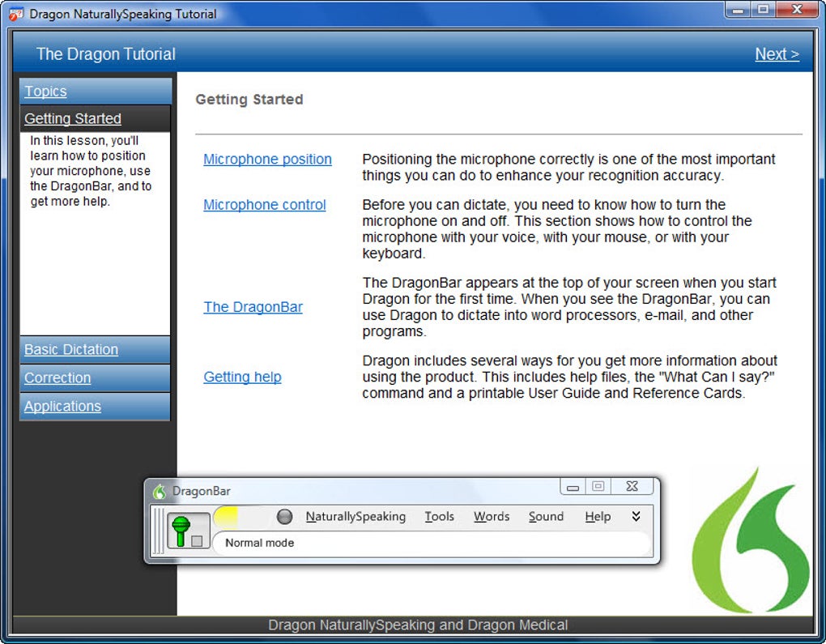Toggle the green microphone icon in DragonBar
The width and height of the screenshot is (826, 644).
click(x=181, y=530)
